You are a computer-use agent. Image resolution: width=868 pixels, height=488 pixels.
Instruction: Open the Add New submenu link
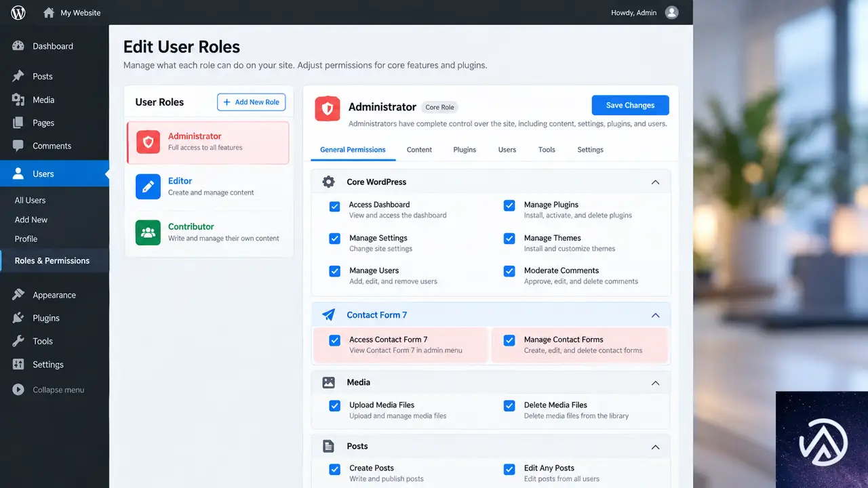[x=31, y=220]
